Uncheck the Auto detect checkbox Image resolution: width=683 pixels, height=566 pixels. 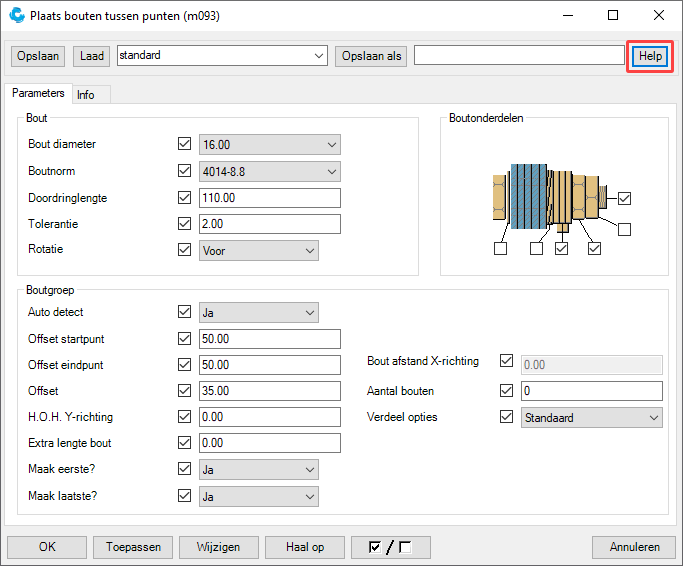[184, 312]
